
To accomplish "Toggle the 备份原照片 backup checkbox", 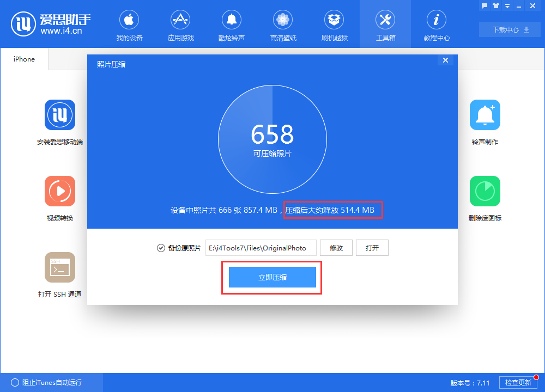I will [161, 248].
